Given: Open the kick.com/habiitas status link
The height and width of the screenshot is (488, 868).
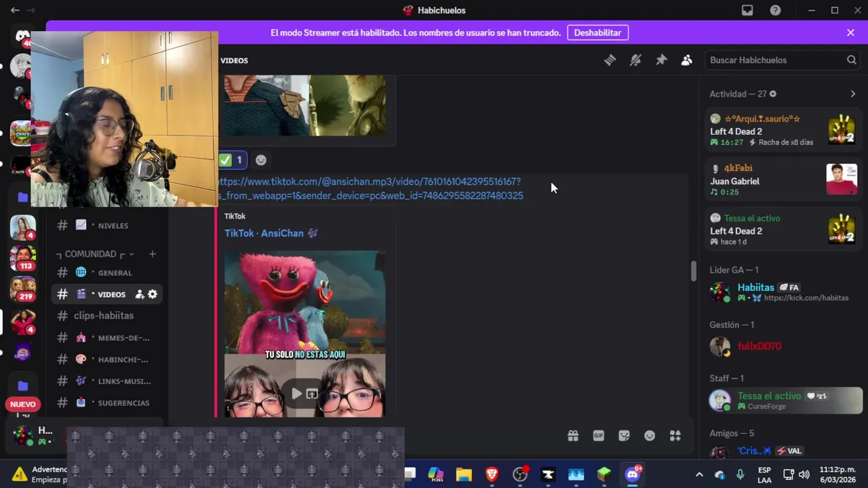Looking at the screenshot, I should click(806, 298).
